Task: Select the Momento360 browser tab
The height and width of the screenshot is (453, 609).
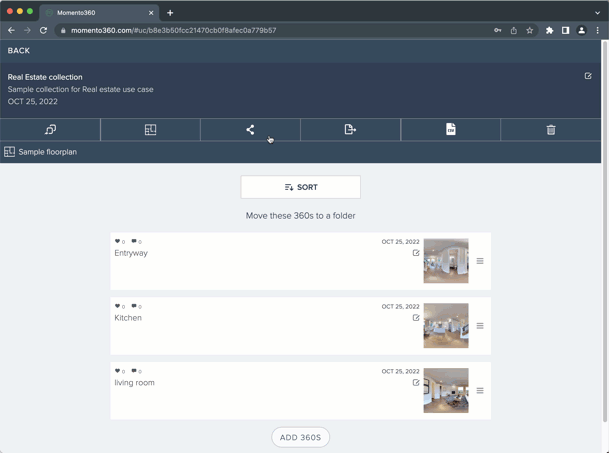Action: (x=99, y=13)
